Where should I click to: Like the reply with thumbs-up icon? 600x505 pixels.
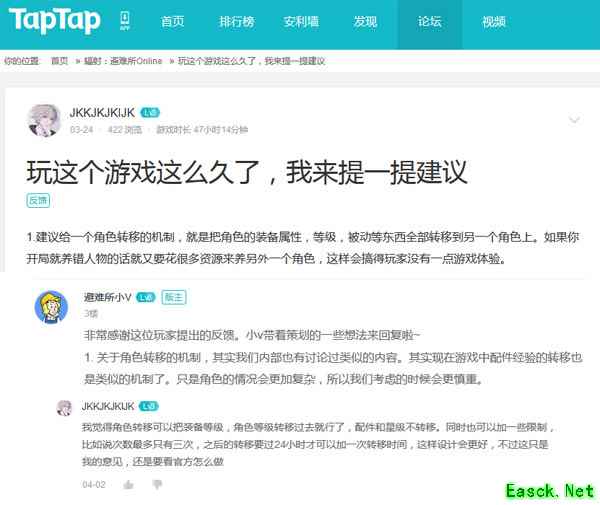pos(128,484)
